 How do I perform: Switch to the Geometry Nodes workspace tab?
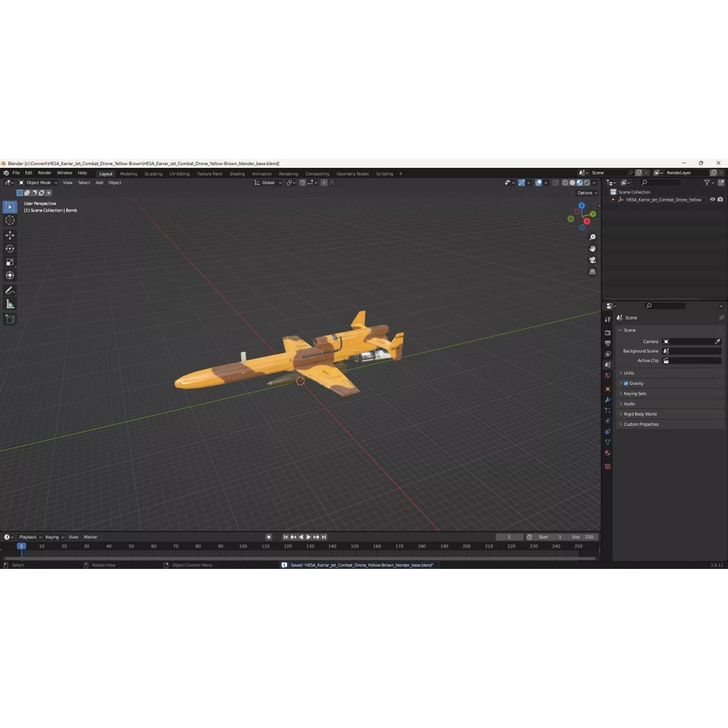(353, 174)
